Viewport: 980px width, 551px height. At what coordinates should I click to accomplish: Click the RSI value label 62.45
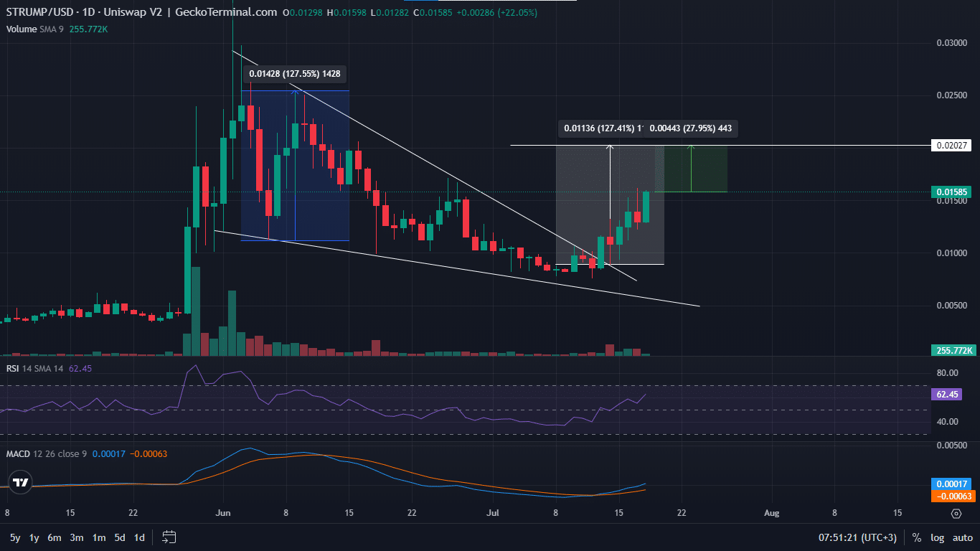click(x=947, y=395)
